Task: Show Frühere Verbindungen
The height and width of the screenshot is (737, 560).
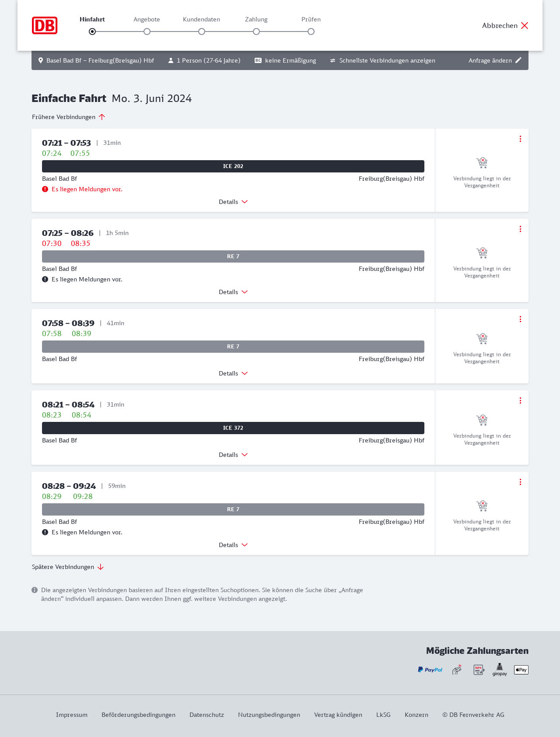Action: tap(69, 117)
